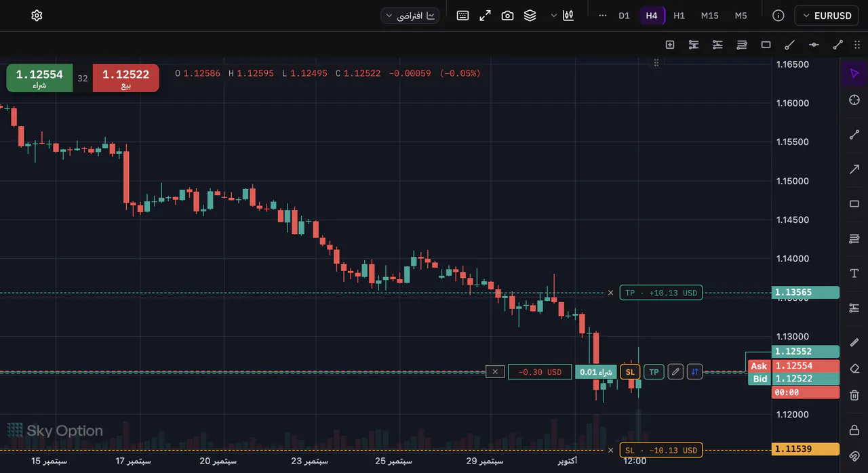Viewport: 868px width, 473px height.
Task: Switch to the M15 timeframe
Action: click(x=709, y=16)
